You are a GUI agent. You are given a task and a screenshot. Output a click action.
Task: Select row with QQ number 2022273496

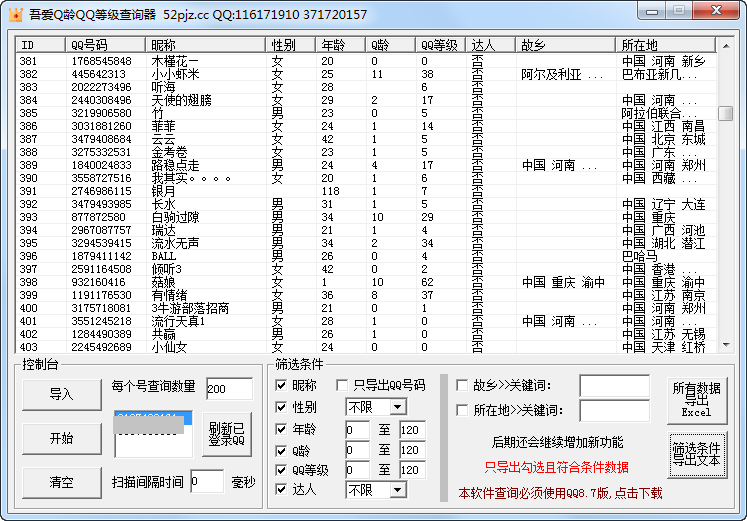tap(366, 87)
